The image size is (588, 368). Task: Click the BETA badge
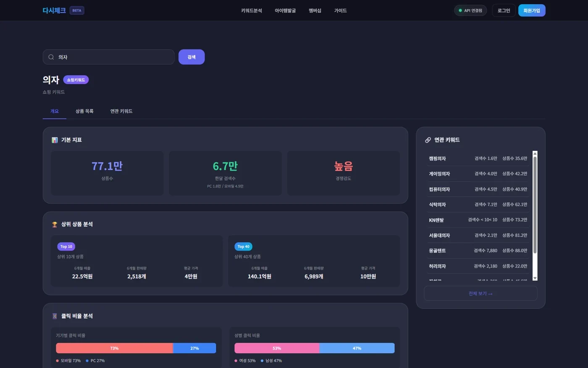tap(77, 11)
